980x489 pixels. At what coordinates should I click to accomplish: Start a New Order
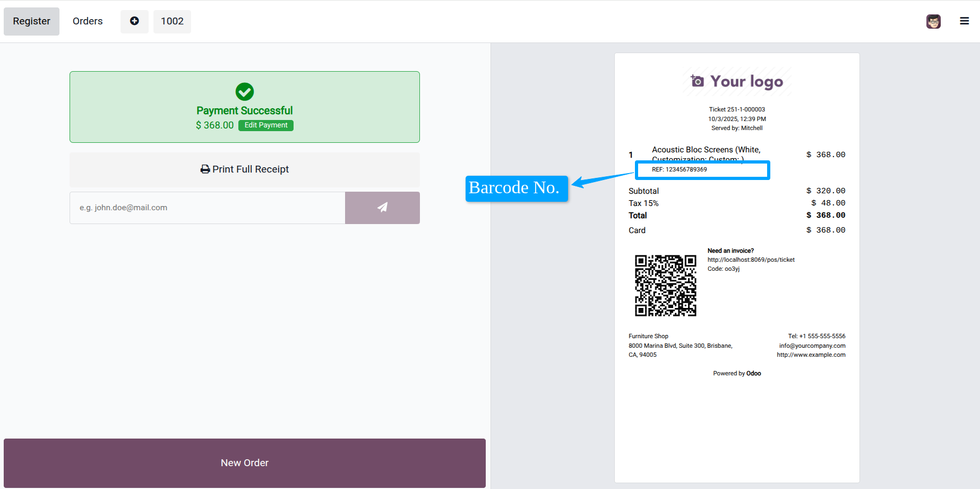[x=245, y=463]
